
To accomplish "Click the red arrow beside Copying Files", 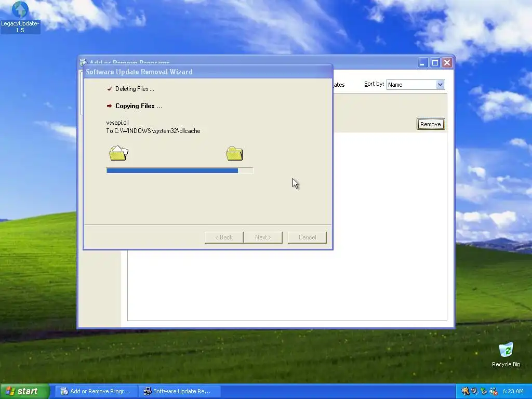I will [109, 106].
